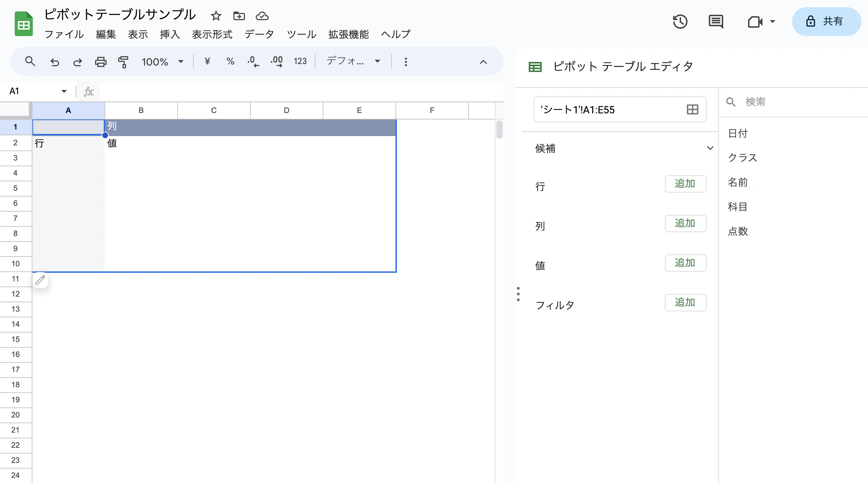The height and width of the screenshot is (483, 868).
Task: Open the データ menu
Action: tap(259, 34)
